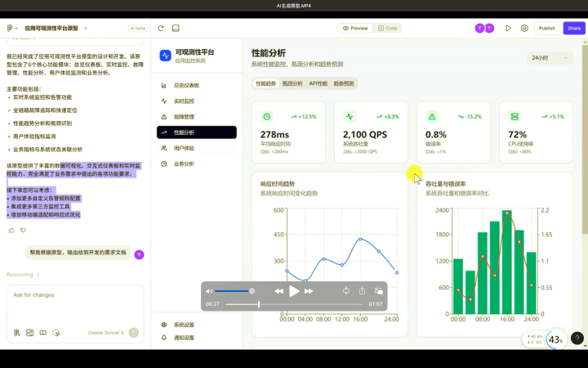Mute the video using the speaker icon
The image size is (588, 368).
coord(209,291)
